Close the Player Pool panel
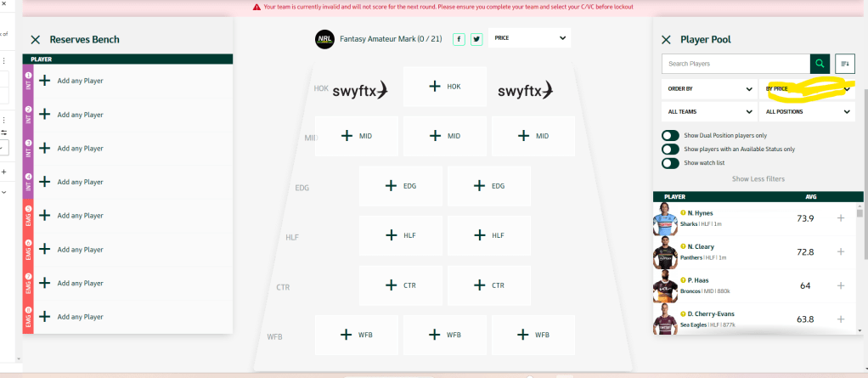 coord(666,39)
